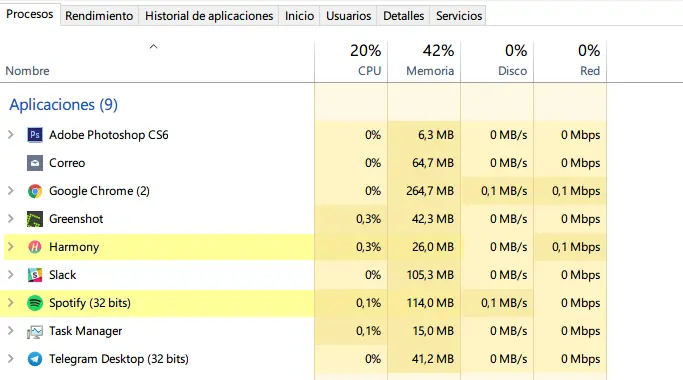Select the Correo process name

[x=67, y=163]
